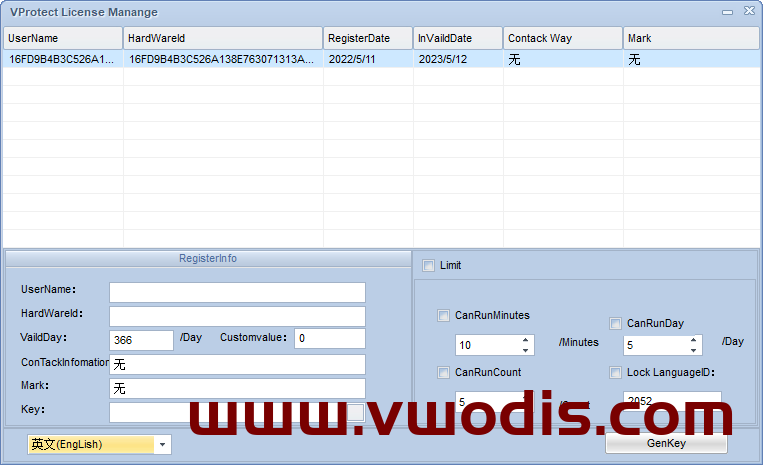This screenshot has height=465, width=763.
Task: Open the language dropdown showing 英文(EngLish)
Action: 163,445
